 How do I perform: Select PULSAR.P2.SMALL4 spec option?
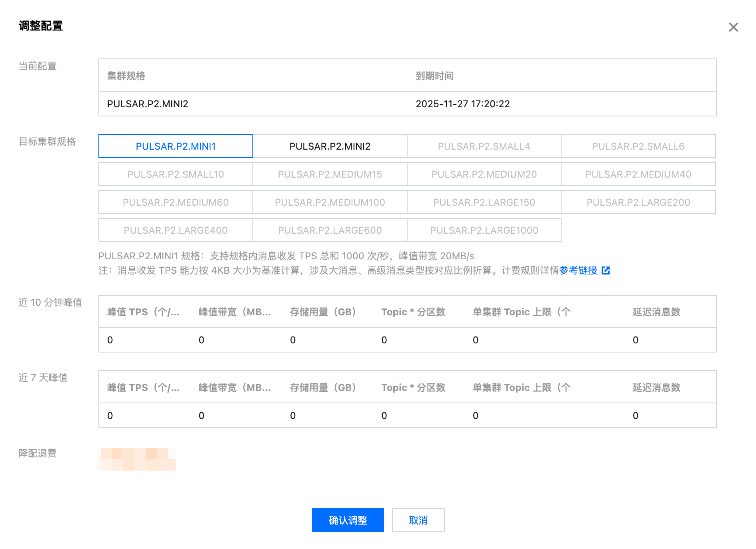pos(484,146)
